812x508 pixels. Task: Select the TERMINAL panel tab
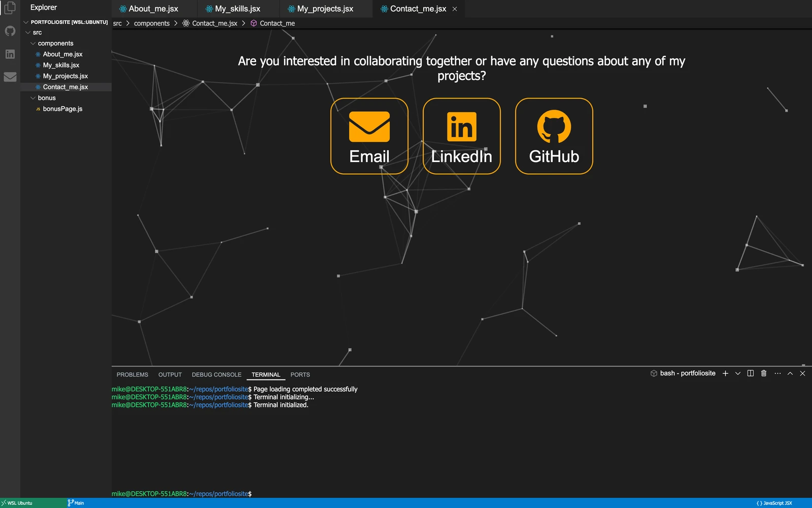coord(266,374)
